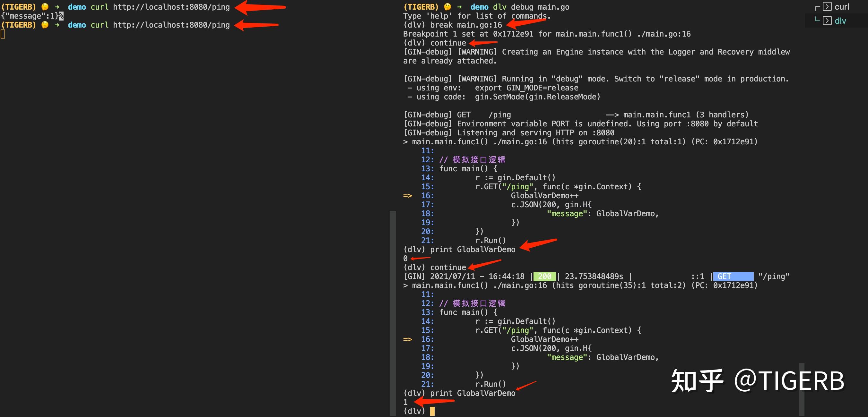This screenshot has height=417, width=868.
Task: Switch to the dlv terminal entry label
Action: 840,21
